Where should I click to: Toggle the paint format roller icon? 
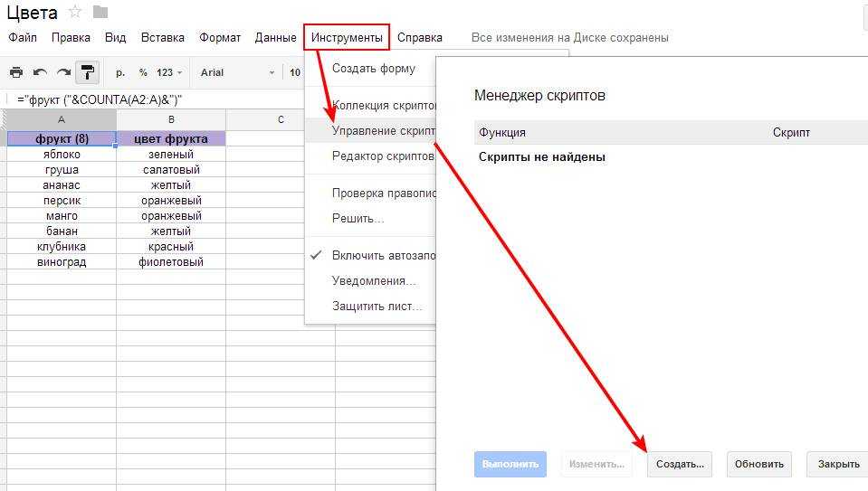pos(88,72)
